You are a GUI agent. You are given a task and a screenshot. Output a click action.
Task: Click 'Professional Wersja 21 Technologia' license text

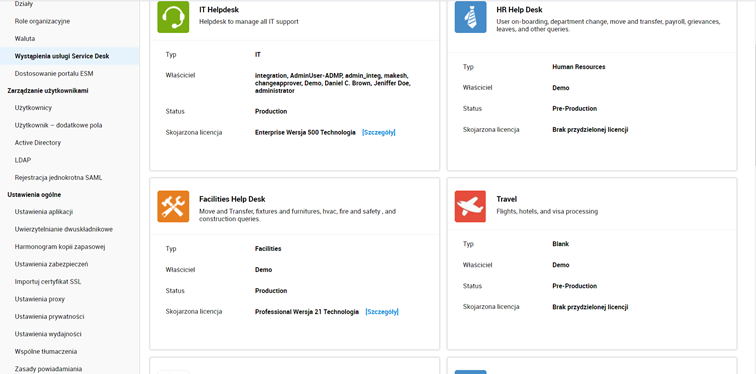coord(307,312)
